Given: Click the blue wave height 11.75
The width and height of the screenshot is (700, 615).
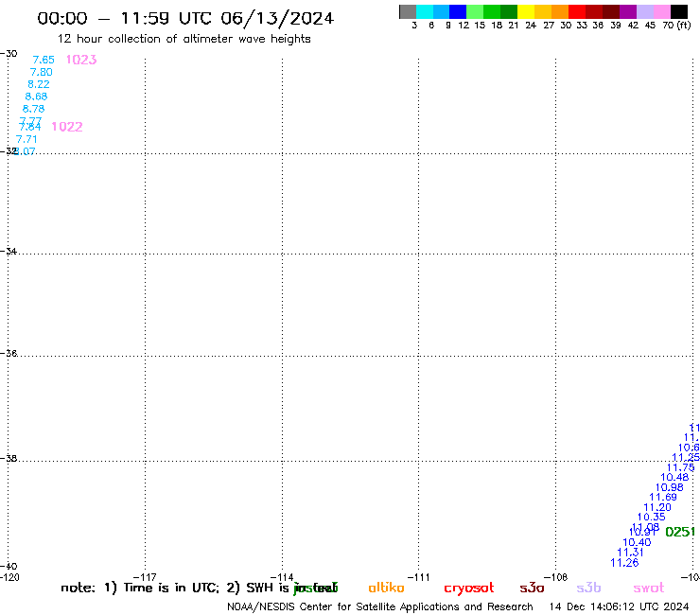Looking at the screenshot, I should tap(681, 467).
